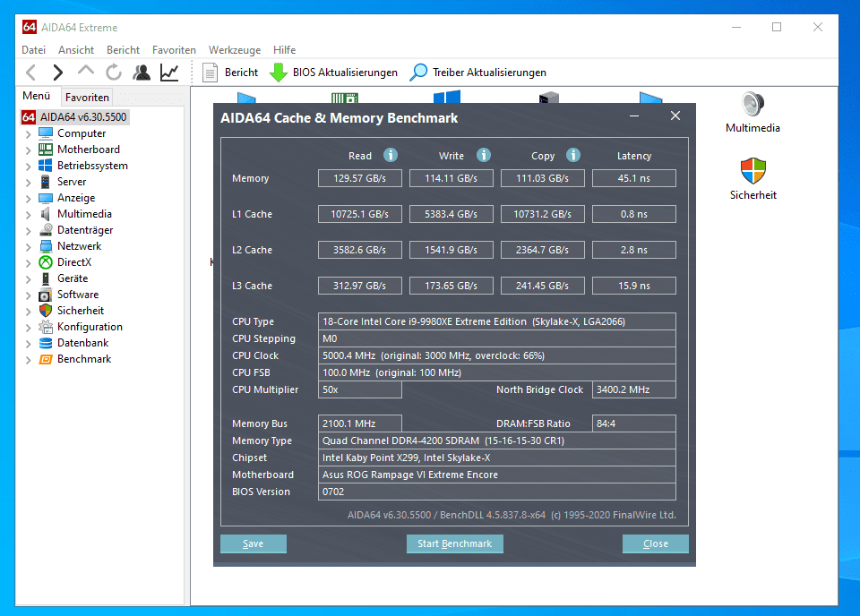Go back with the left arrow toolbar icon
Viewport: 860px width, 616px height.
(31, 73)
